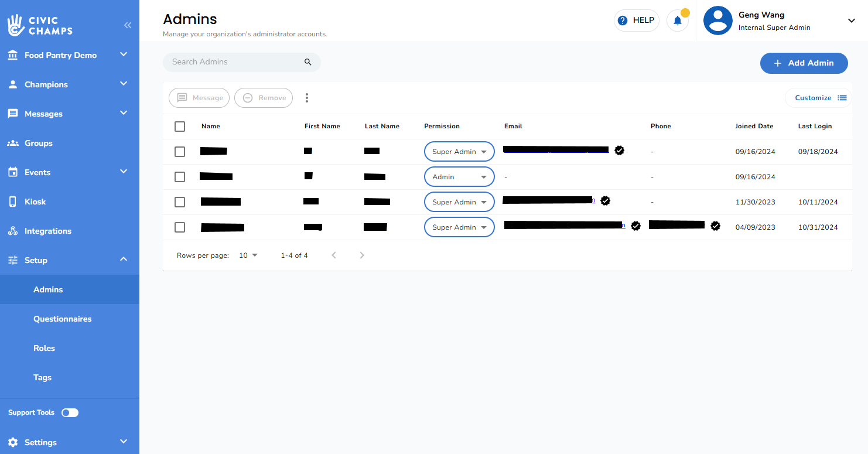
Task: Open the Messages chat icon
Action: pos(12,113)
